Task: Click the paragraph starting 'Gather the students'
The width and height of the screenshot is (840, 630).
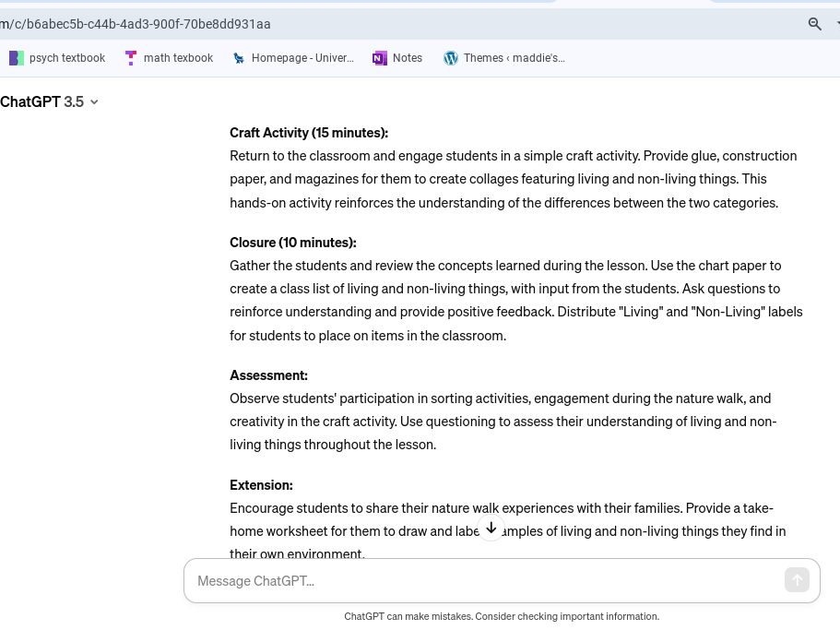Action: coord(515,301)
